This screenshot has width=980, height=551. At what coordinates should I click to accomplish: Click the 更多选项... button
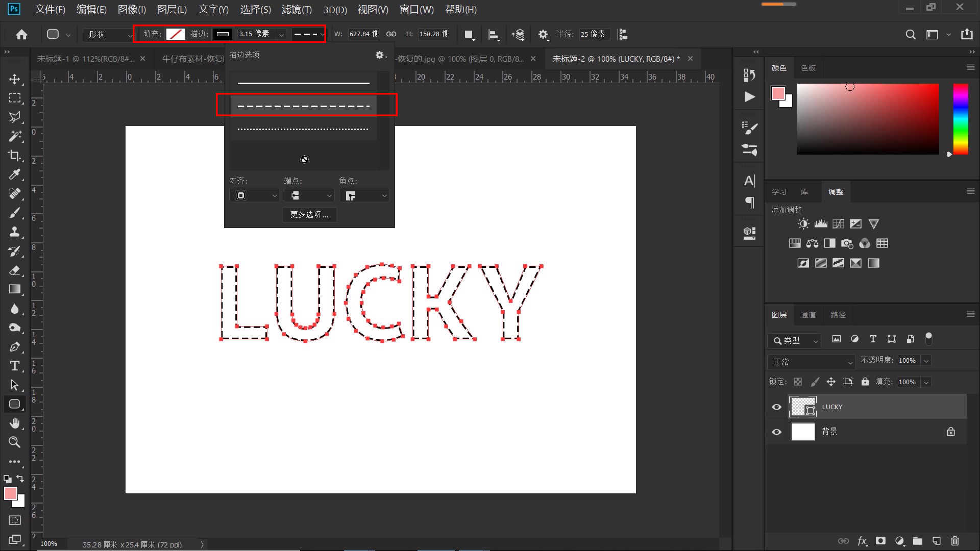pyautogui.click(x=309, y=214)
